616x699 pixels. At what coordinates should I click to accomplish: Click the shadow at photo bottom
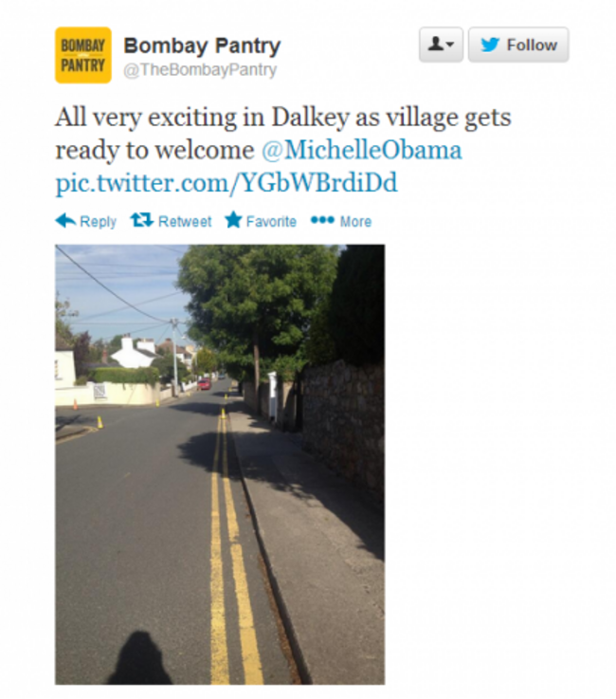[139, 658]
